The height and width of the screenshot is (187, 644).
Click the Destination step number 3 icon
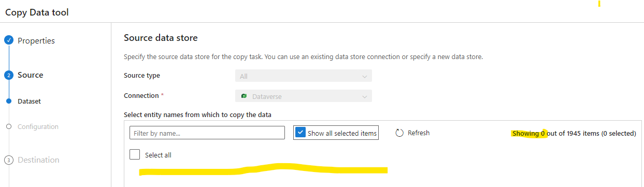point(8,160)
